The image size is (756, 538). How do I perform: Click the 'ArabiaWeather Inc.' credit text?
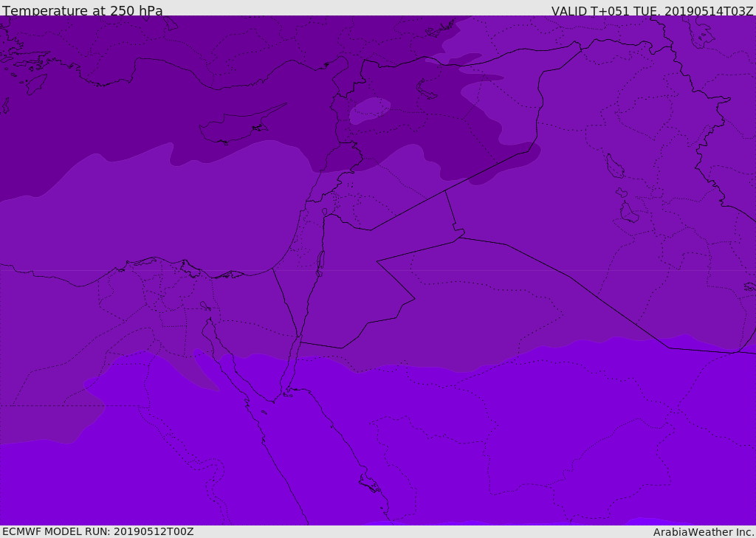[x=704, y=532]
